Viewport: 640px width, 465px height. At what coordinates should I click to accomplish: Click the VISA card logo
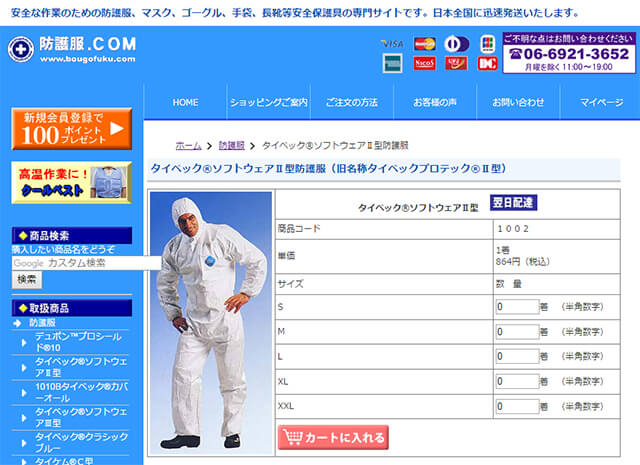[392, 44]
